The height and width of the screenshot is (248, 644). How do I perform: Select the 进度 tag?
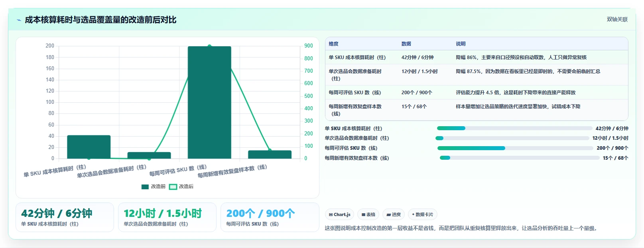tap(394, 214)
